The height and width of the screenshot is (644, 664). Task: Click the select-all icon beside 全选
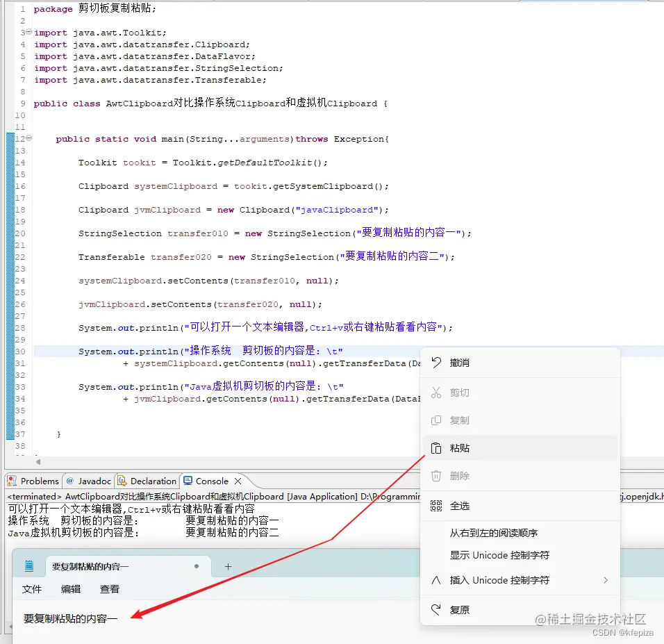[x=436, y=506]
